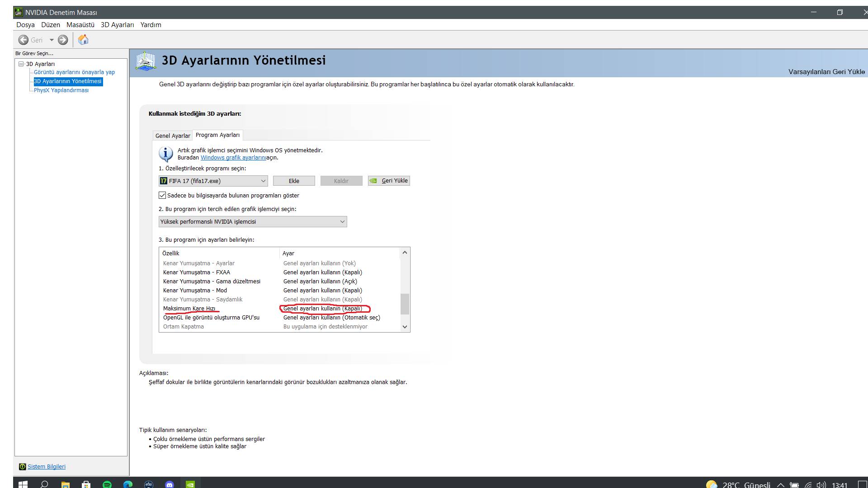
Task: Open the Windows grafik ayarlarını link
Action: tap(233, 158)
